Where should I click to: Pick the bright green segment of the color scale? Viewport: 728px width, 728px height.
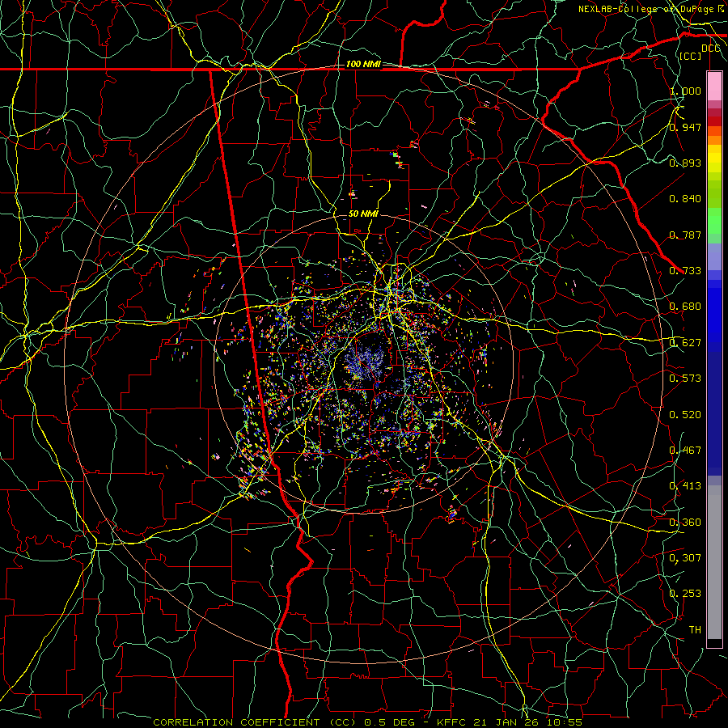[x=714, y=221]
